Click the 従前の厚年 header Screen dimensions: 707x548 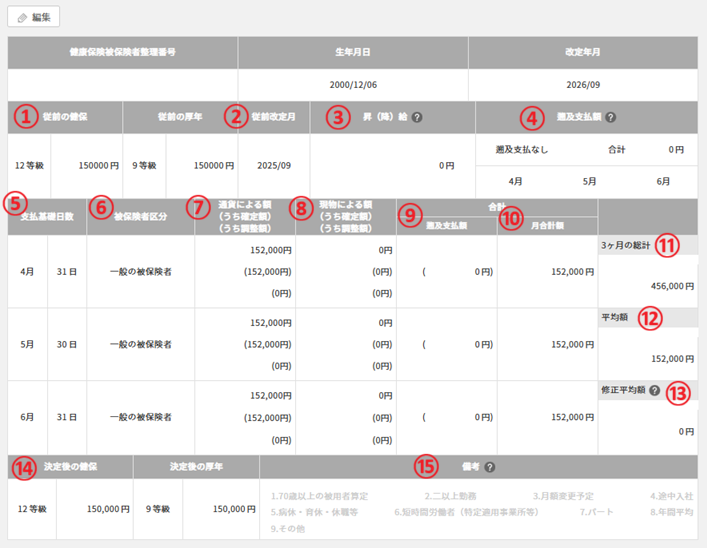click(x=180, y=117)
